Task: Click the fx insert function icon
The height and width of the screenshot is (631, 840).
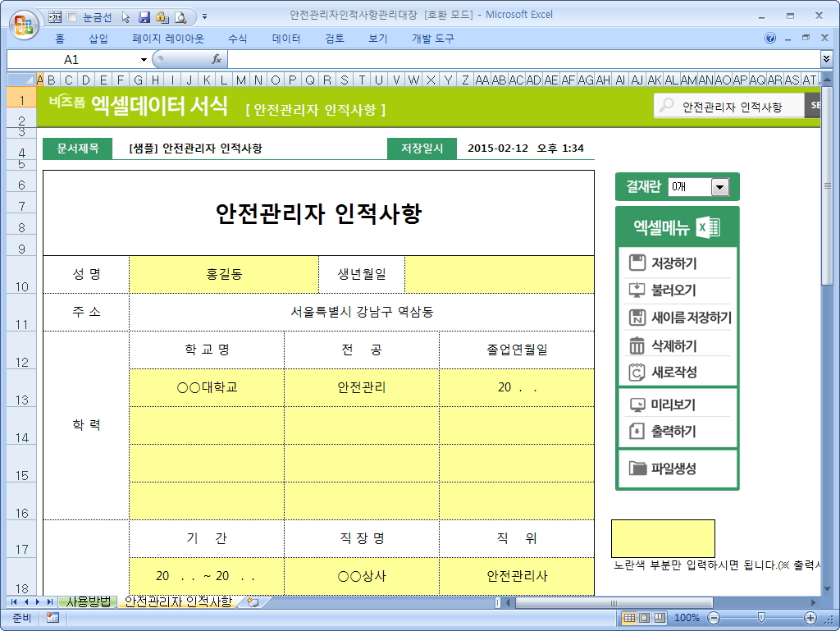Action: point(217,59)
